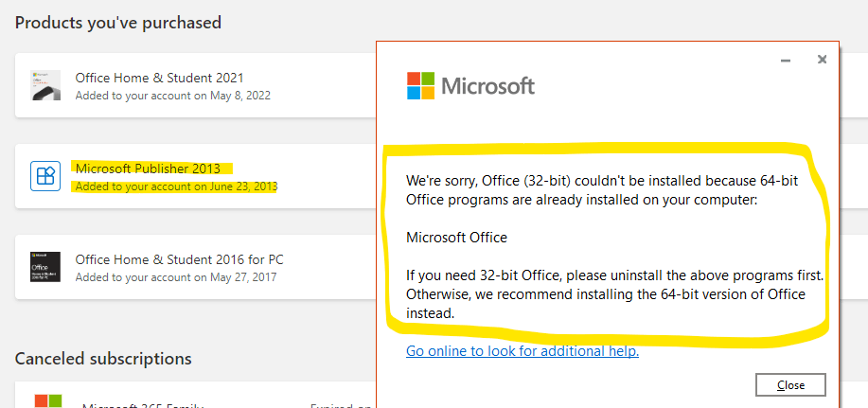868x408 pixels.
Task: Select the Office Home & Student 2021 title
Action: [159, 78]
